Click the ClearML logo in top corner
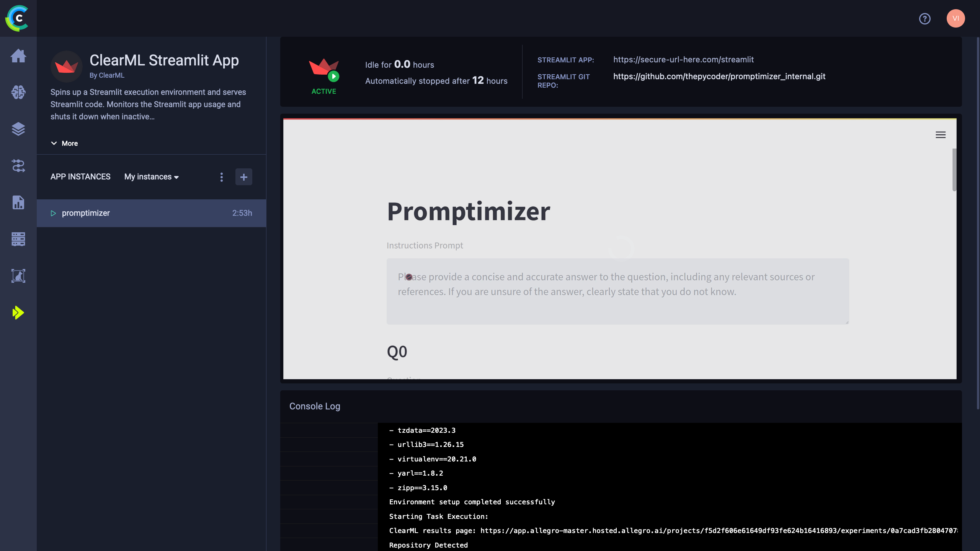 (17, 18)
